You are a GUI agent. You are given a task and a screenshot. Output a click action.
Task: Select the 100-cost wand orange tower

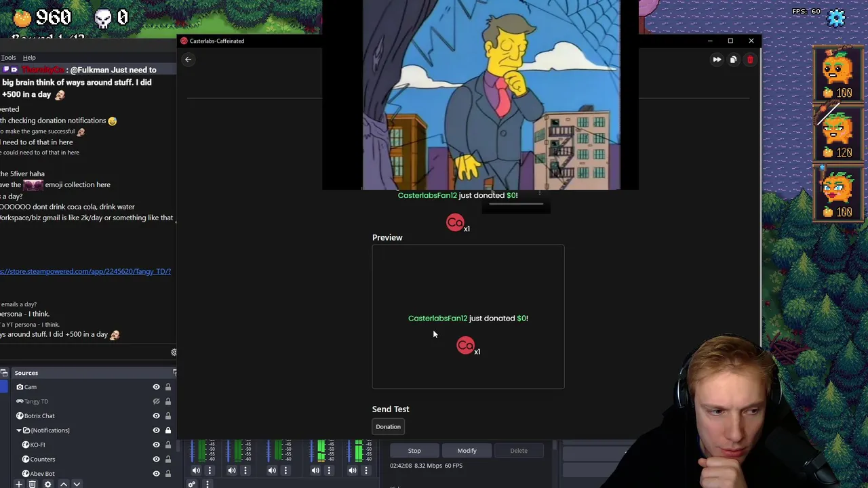(838, 192)
